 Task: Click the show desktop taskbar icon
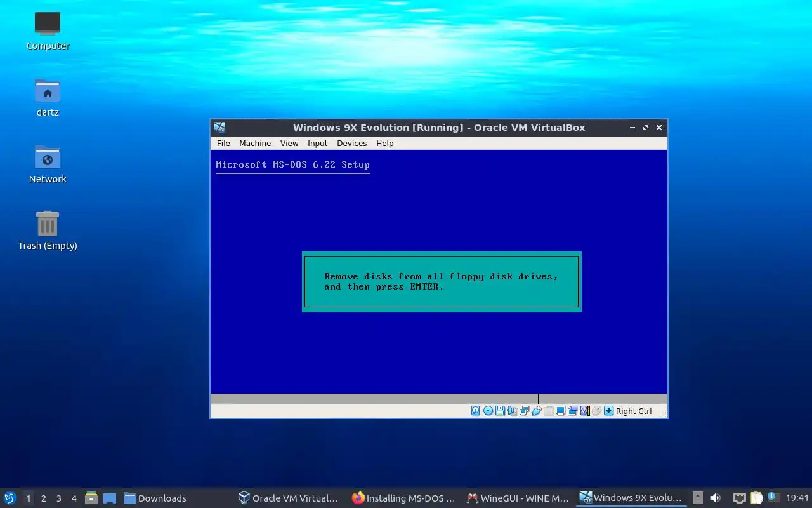(x=110, y=498)
